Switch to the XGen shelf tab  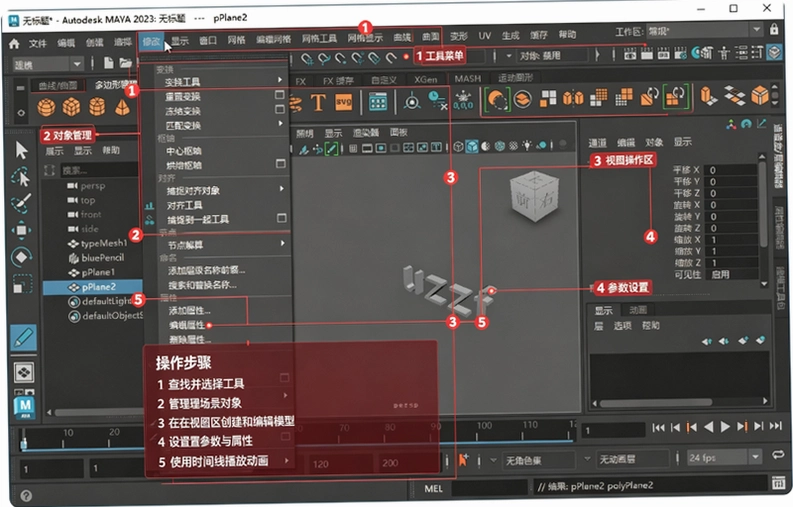tap(426, 79)
